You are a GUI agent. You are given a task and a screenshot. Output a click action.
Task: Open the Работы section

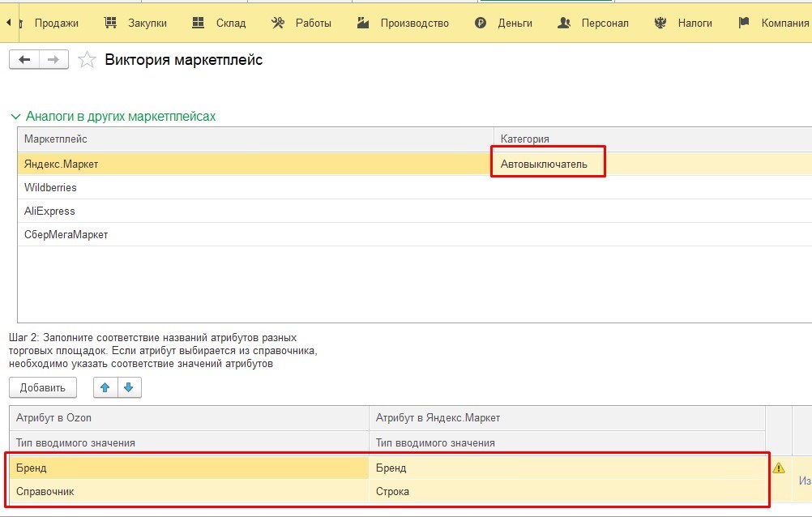click(314, 23)
